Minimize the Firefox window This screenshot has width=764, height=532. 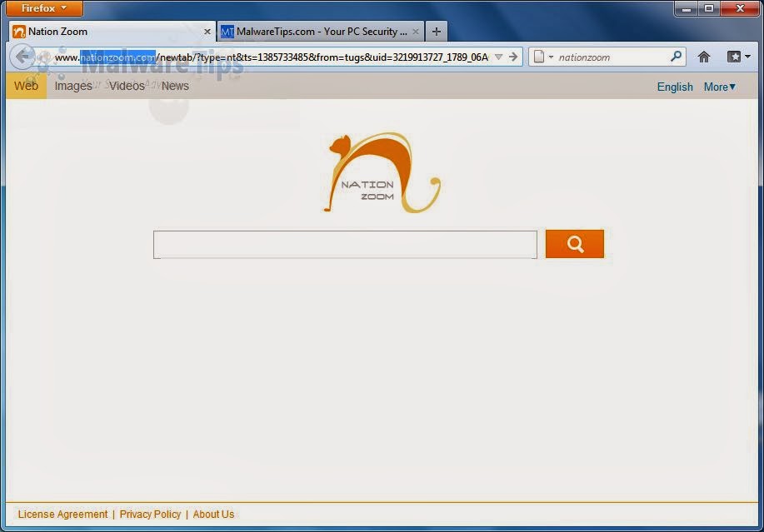[687, 8]
